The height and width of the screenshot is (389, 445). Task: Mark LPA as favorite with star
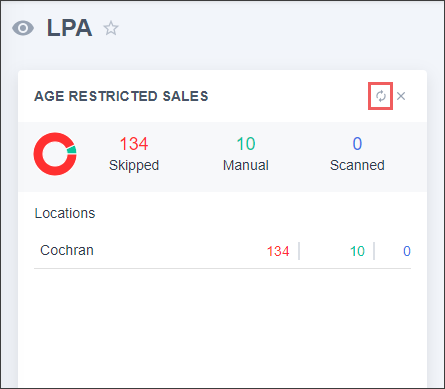(x=111, y=28)
